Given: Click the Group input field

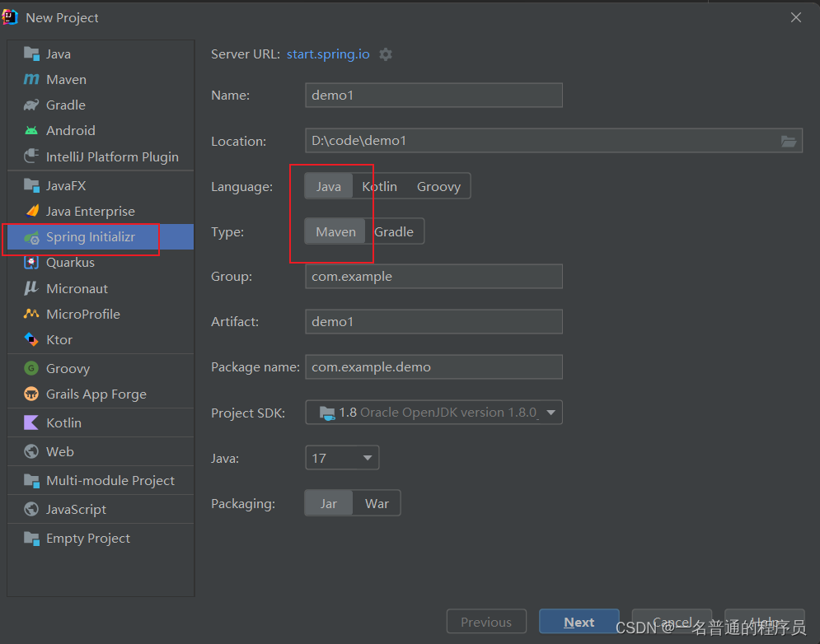Looking at the screenshot, I should [433, 276].
